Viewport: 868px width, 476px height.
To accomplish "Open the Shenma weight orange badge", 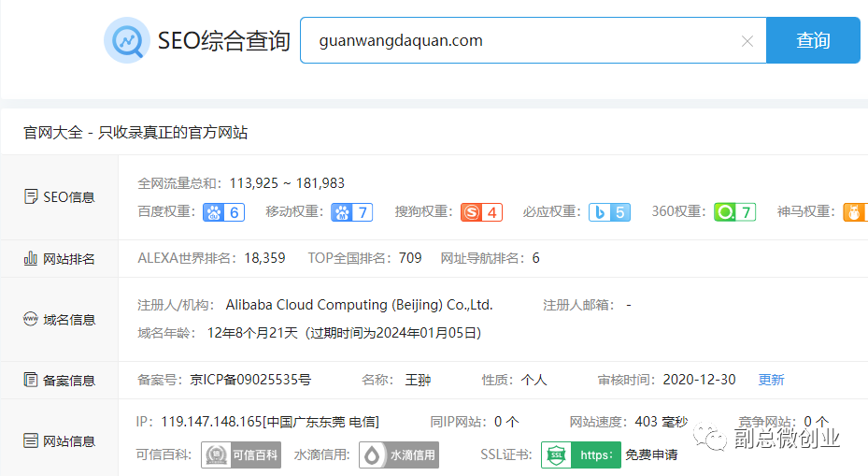I will pyautogui.click(x=855, y=212).
